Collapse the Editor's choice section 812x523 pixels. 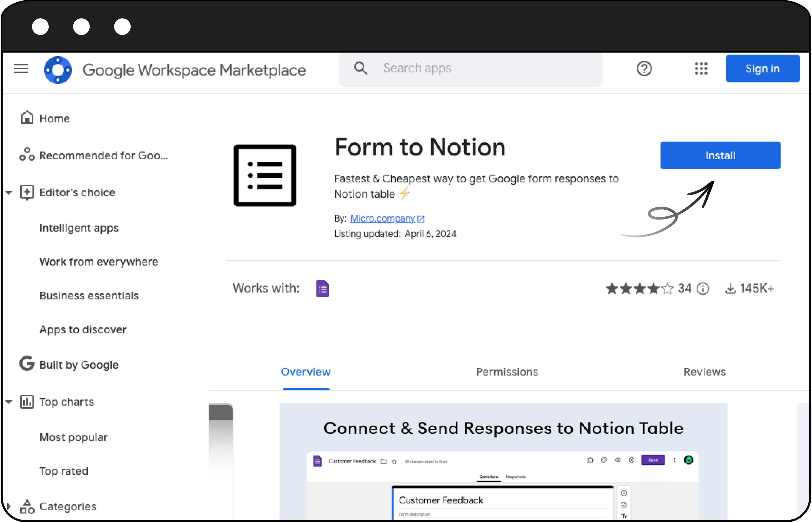(x=8, y=192)
